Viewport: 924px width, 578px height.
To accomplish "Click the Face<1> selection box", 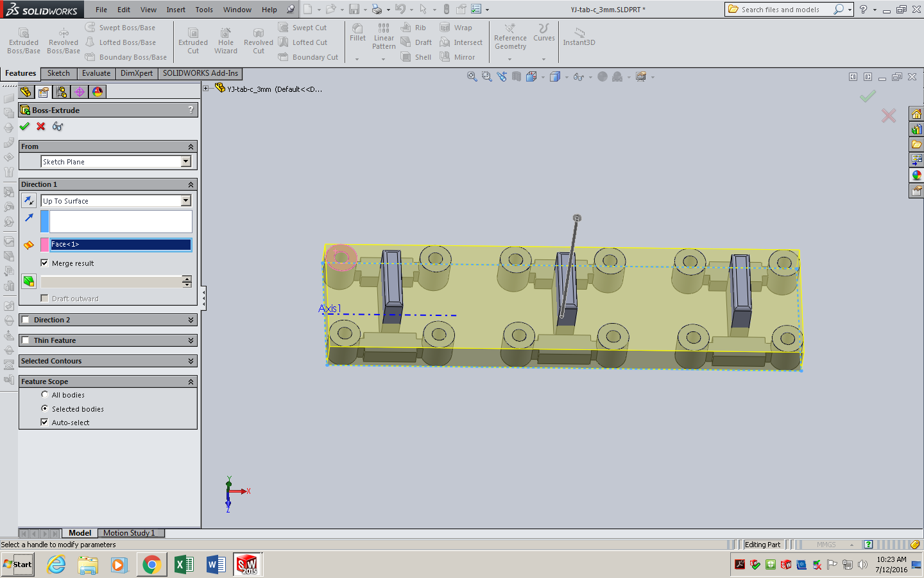I will click(x=121, y=244).
